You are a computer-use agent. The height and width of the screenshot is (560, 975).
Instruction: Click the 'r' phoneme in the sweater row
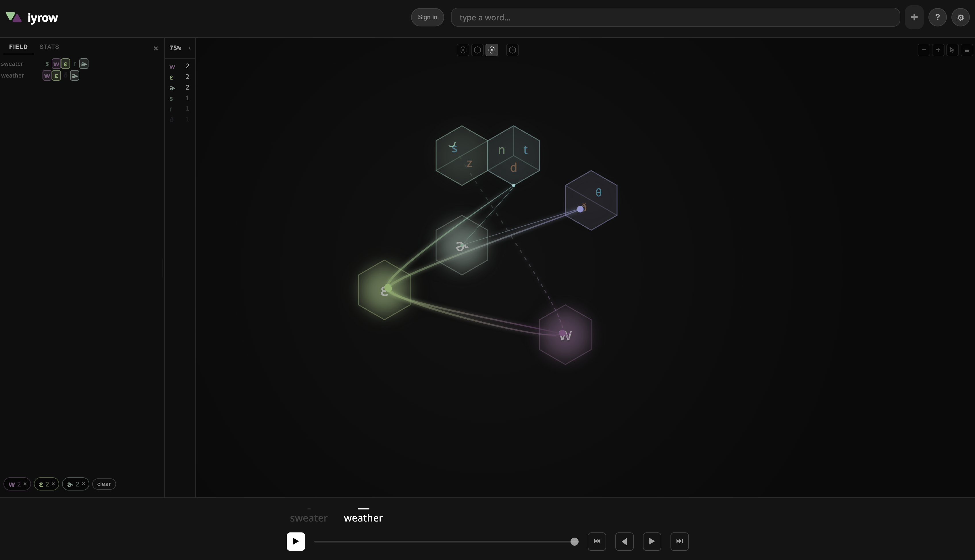click(75, 64)
